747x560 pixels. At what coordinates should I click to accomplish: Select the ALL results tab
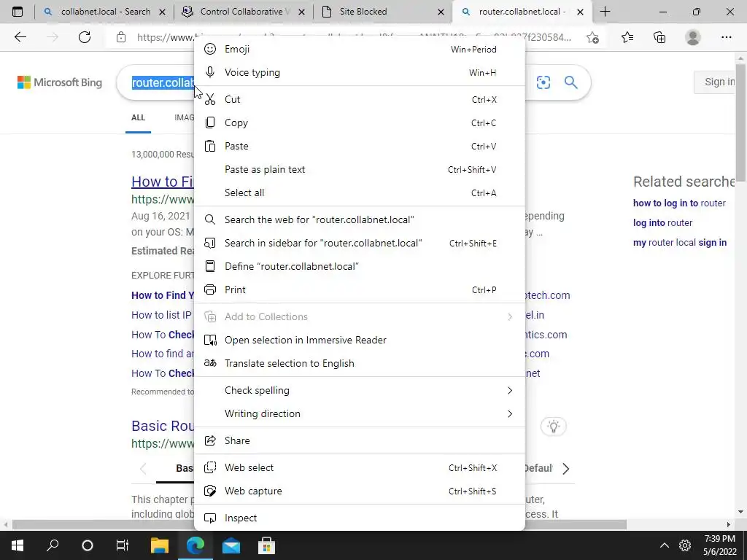tap(138, 117)
